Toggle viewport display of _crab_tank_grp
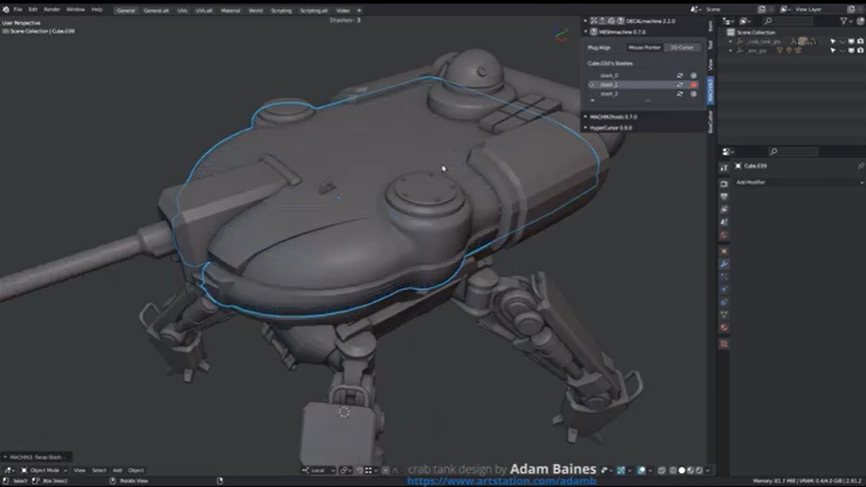Screen dimensions: 866x487 pyautogui.click(x=851, y=41)
